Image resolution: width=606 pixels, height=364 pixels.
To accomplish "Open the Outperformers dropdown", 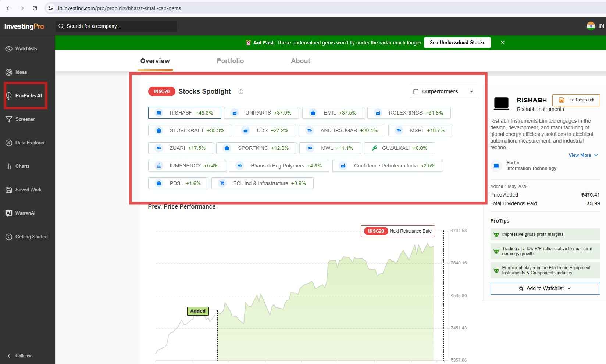I will pos(443,91).
